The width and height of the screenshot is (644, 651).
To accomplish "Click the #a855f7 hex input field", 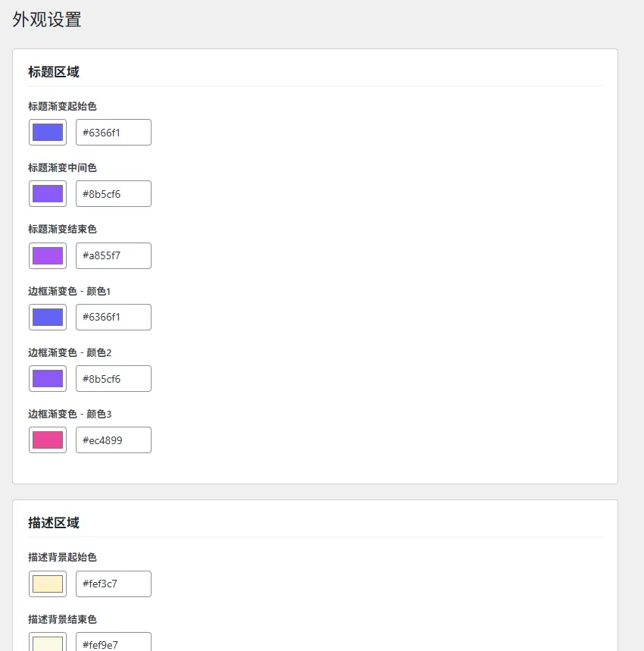I will point(114,255).
